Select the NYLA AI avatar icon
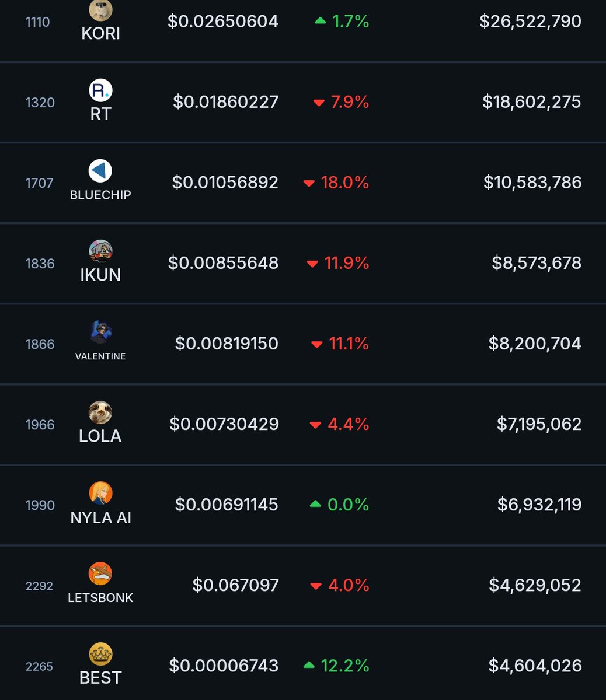Image resolution: width=606 pixels, height=700 pixels. coord(100,493)
